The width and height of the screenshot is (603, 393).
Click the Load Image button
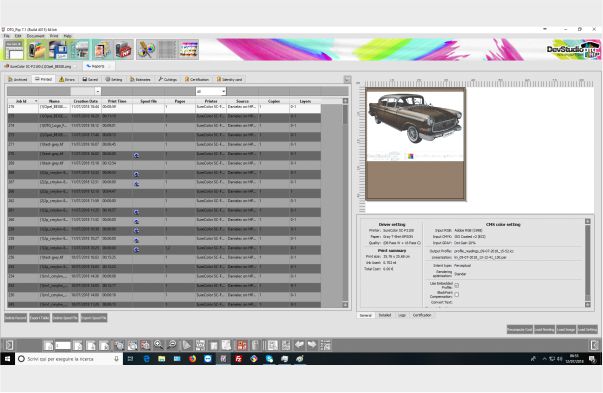pyautogui.click(x=566, y=330)
